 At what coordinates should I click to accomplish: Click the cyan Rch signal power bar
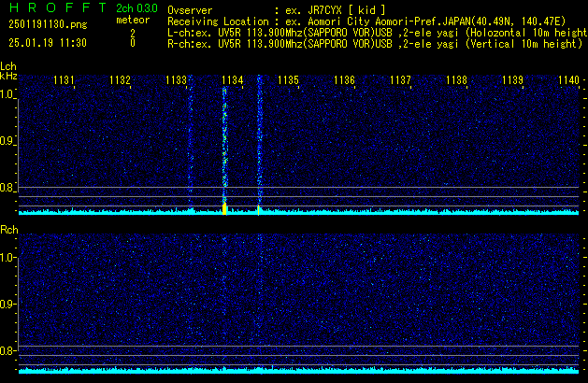(298, 371)
